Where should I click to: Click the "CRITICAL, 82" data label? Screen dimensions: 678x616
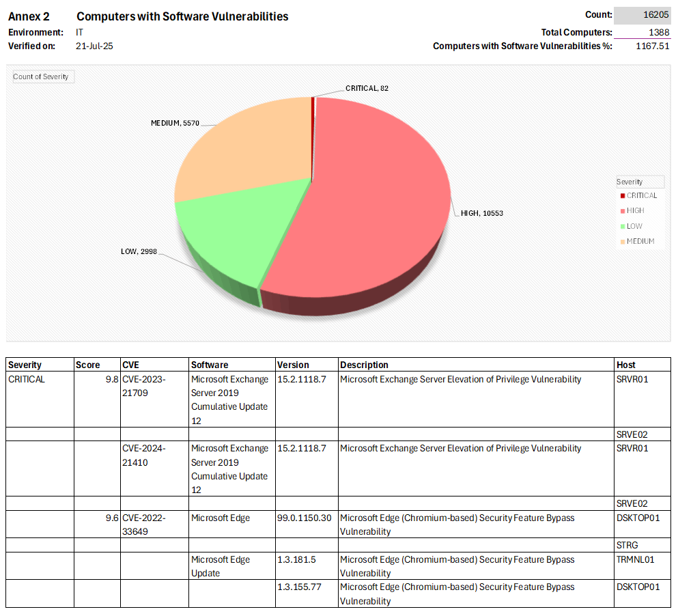tap(367, 88)
